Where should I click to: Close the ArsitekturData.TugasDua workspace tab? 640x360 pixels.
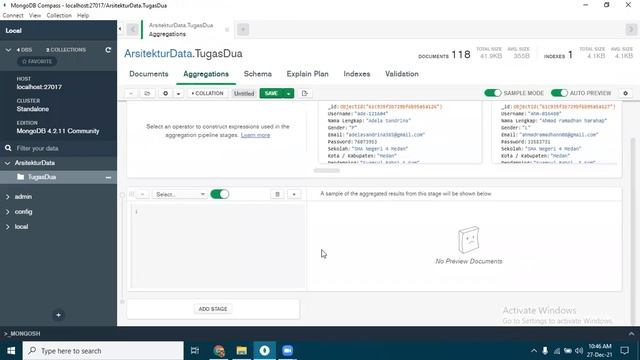click(227, 29)
